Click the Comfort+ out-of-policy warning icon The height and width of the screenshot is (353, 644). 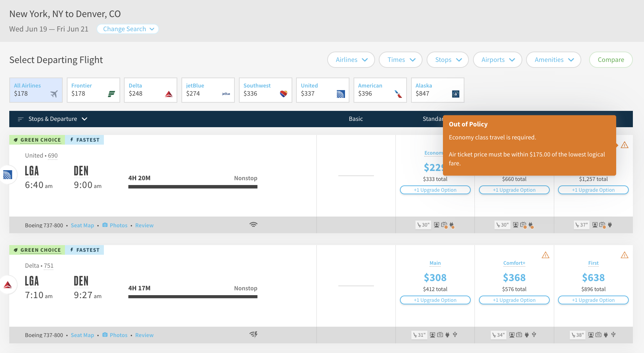tap(545, 255)
